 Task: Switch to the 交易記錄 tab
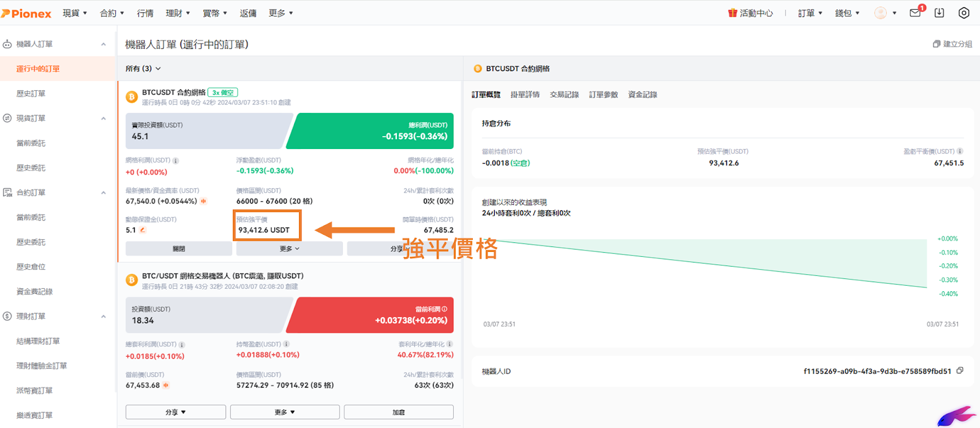point(565,94)
